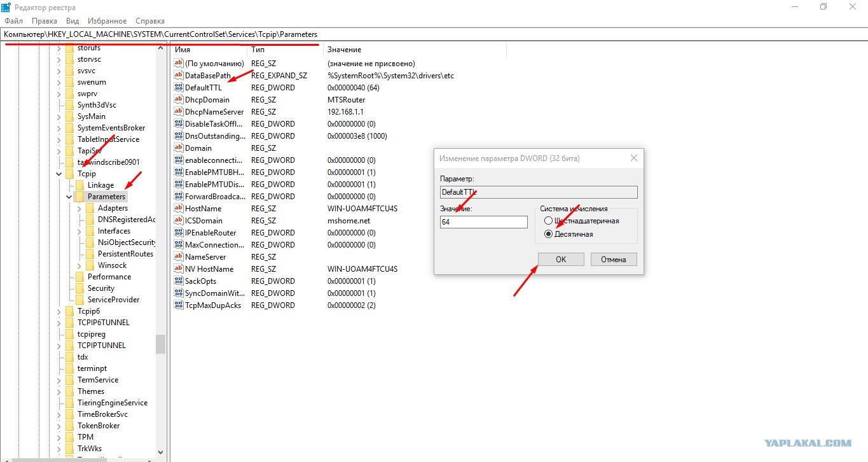This screenshot has width=868, height=462.
Task: Click the tree pane vertical scrollbar thumb
Action: (161, 344)
